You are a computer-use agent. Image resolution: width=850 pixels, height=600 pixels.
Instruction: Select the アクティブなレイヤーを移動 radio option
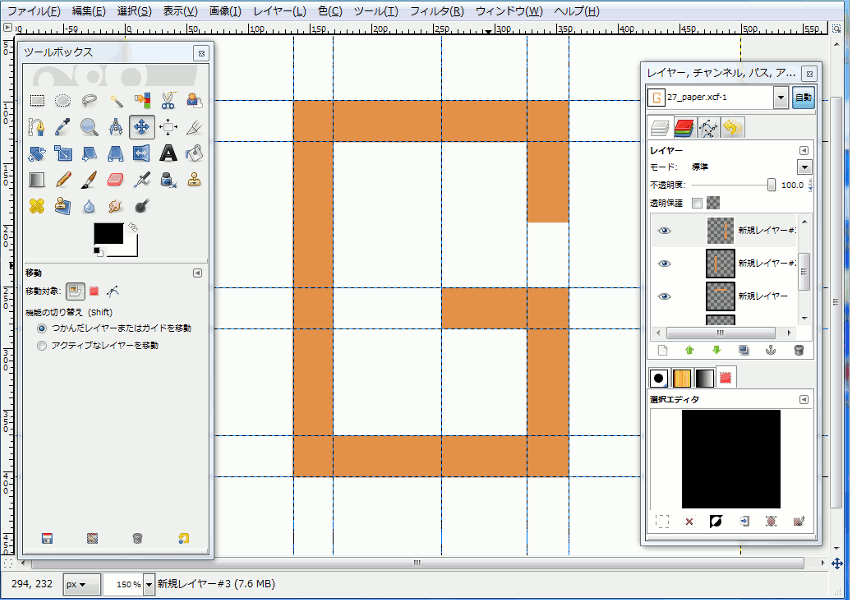click(40, 346)
